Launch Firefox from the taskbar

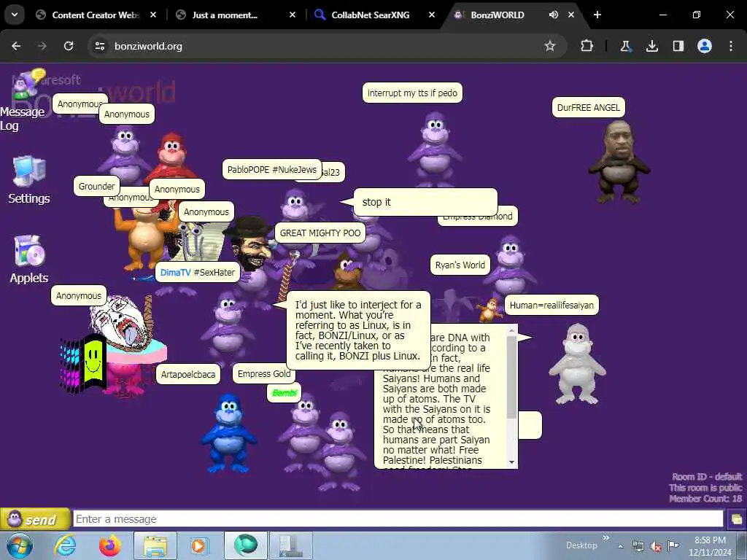[109, 545]
